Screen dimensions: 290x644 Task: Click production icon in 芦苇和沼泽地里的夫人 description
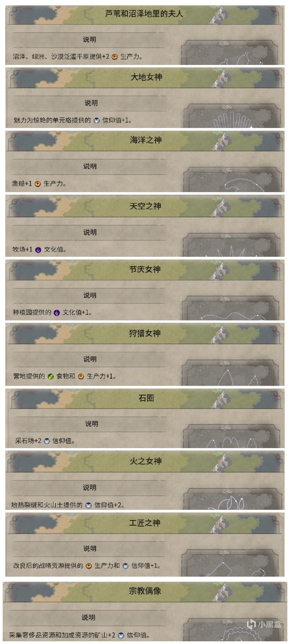point(115,57)
